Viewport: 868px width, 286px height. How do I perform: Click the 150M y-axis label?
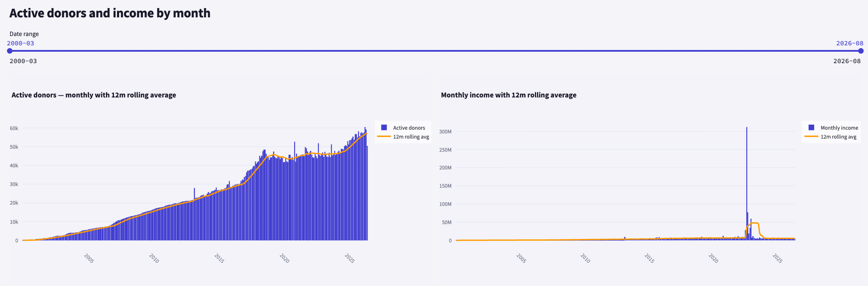[445, 186]
